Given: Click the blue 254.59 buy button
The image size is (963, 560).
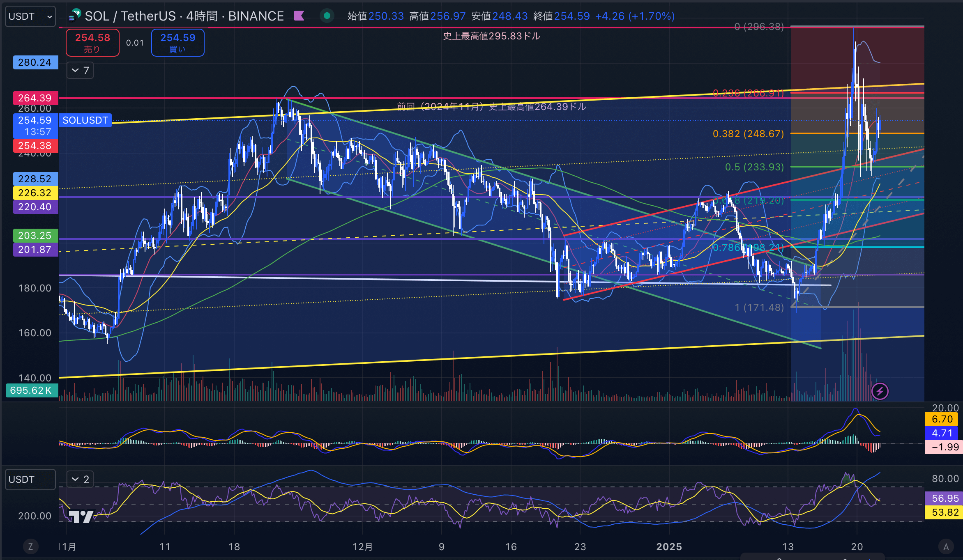Looking at the screenshot, I should tap(178, 43).
